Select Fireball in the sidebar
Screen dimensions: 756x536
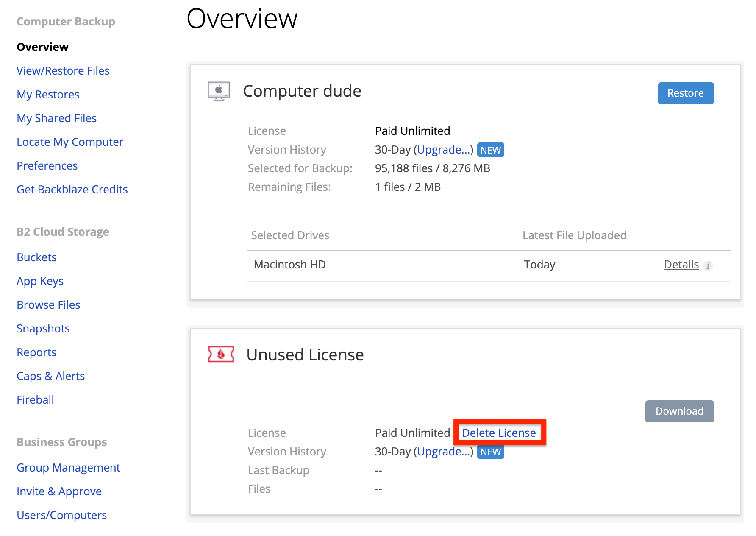pyautogui.click(x=35, y=400)
